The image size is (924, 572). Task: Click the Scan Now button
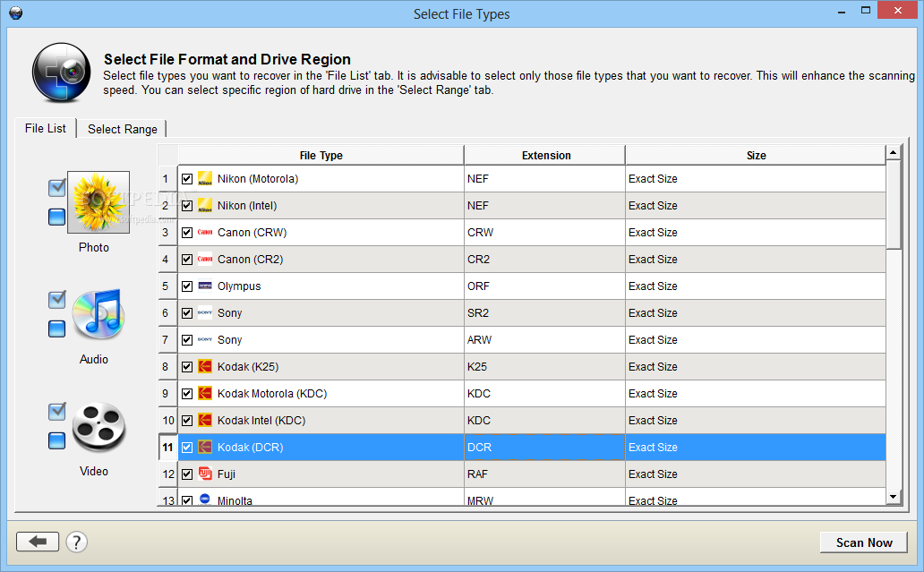point(864,542)
